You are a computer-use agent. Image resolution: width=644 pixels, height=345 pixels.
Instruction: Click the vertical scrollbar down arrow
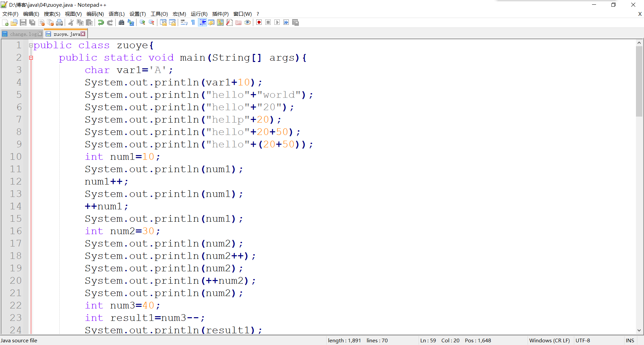(639, 330)
